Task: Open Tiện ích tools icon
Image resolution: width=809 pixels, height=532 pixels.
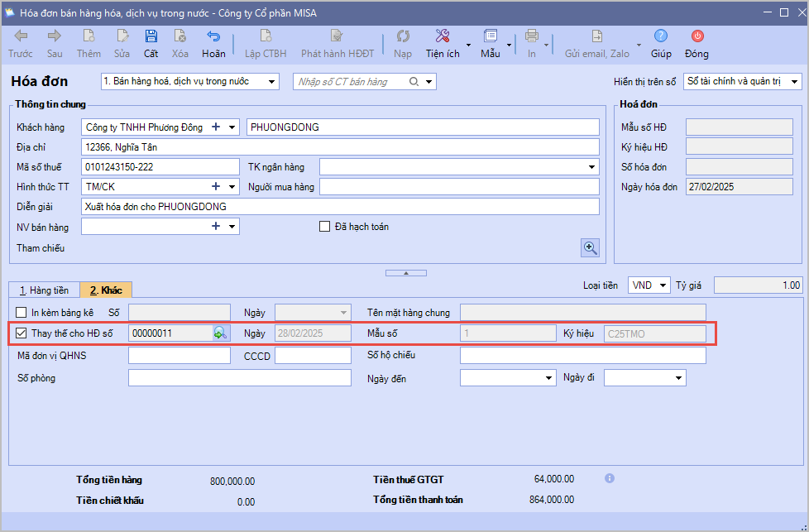Action: pos(443,36)
